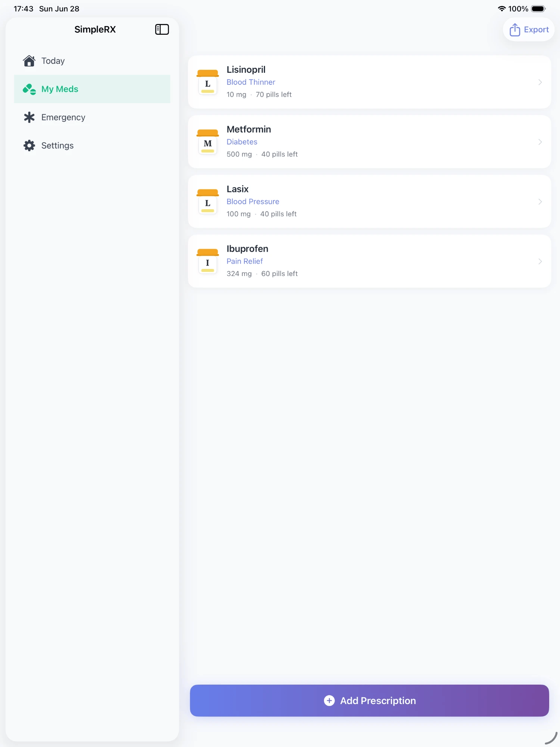Click '10 mg' dosage text
This screenshot has width=560, height=747.
click(236, 94)
